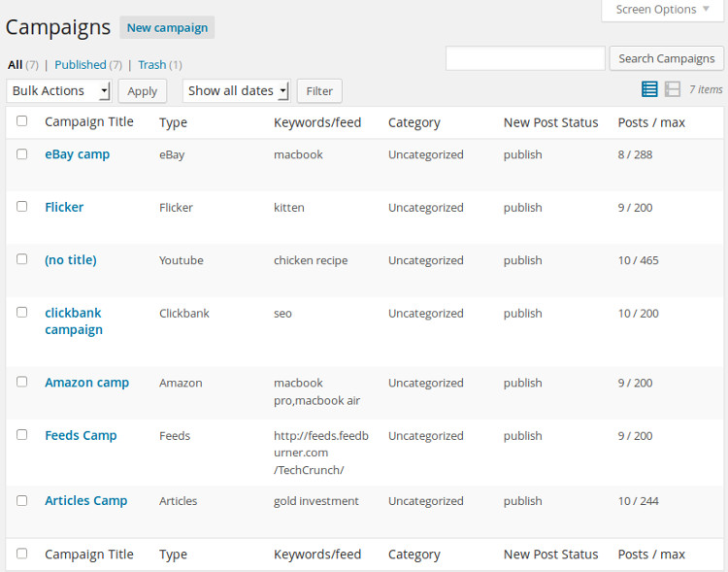
Task: Click the Campaign Title header in footer
Action: pyautogui.click(x=89, y=555)
